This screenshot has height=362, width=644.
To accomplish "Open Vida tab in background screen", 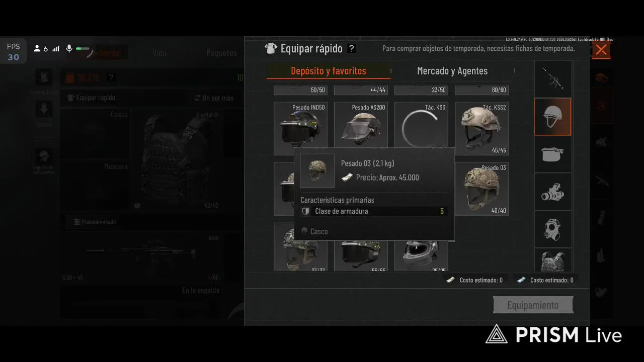I will [159, 53].
